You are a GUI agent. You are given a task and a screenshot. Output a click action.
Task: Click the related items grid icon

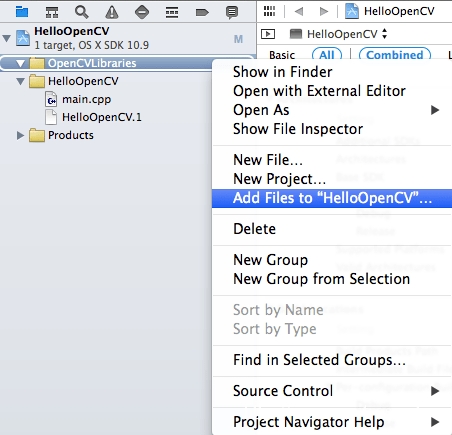click(269, 11)
